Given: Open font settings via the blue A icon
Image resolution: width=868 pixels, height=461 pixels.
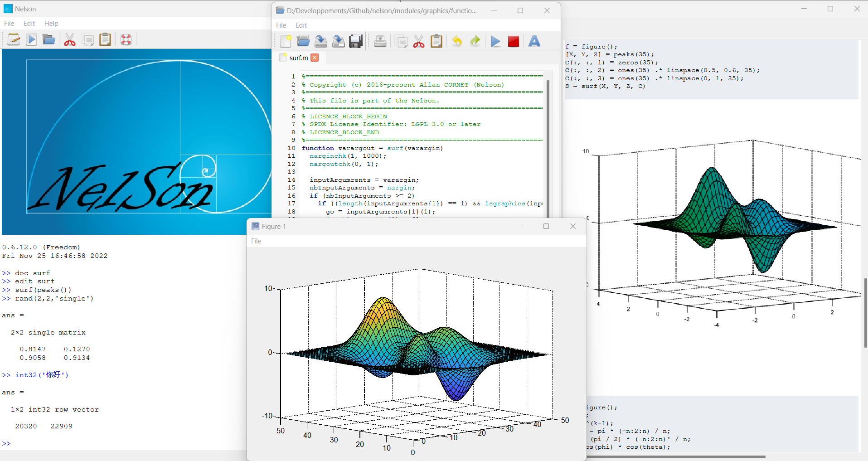Looking at the screenshot, I should pyautogui.click(x=534, y=41).
